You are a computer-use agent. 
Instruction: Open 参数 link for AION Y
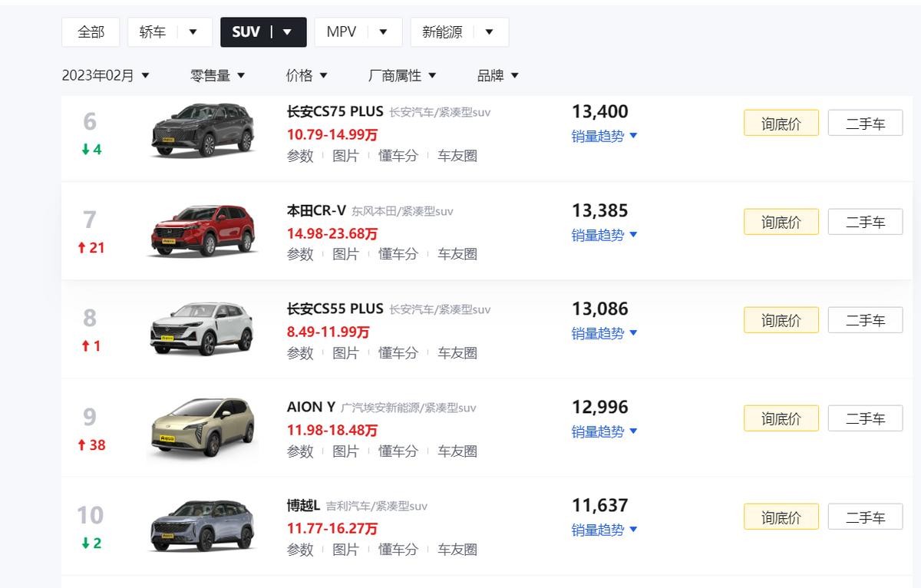(x=300, y=451)
